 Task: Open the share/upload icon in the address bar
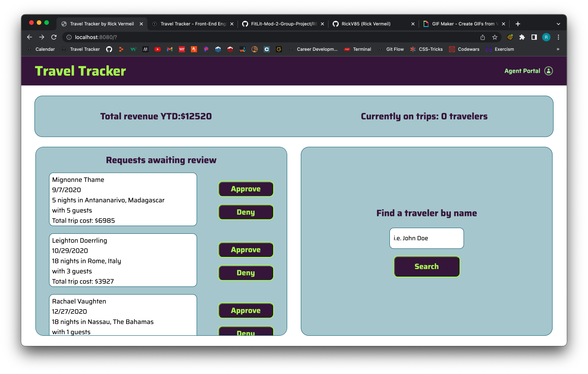(482, 37)
